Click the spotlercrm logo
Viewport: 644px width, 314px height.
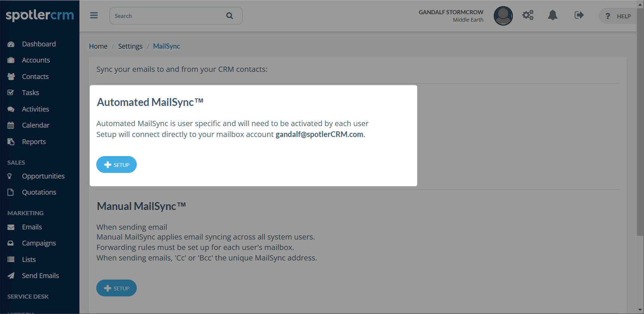click(x=40, y=15)
